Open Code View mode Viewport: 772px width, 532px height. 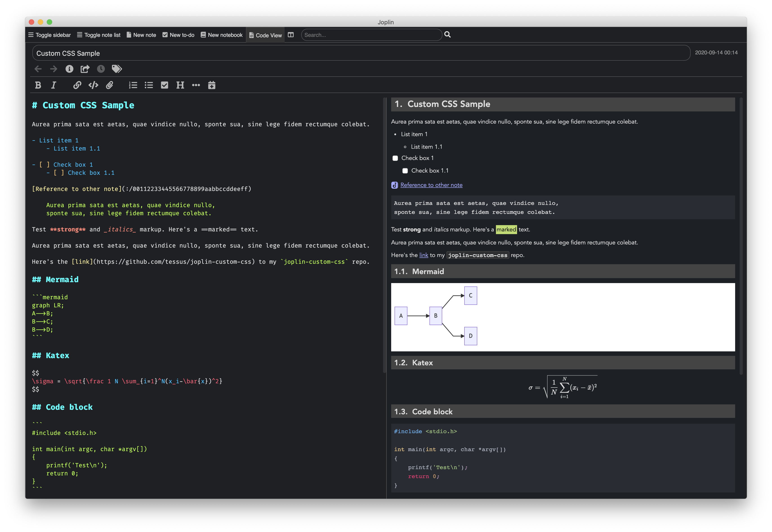(266, 35)
